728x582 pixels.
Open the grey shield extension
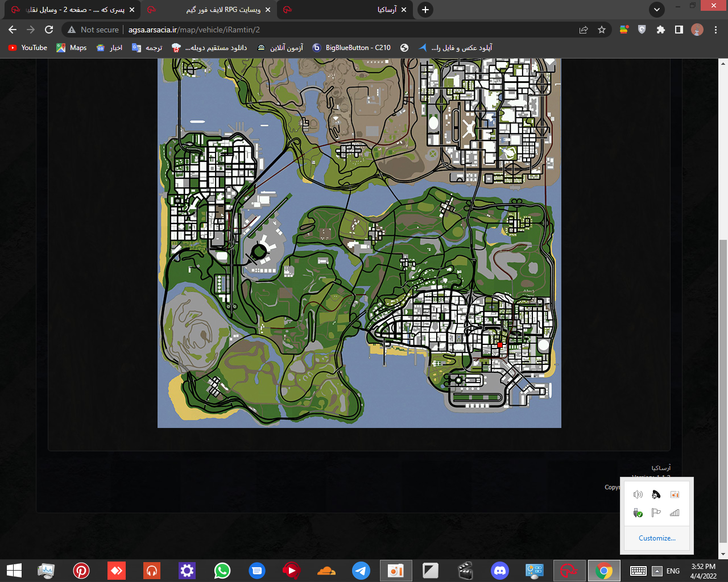click(x=642, y=30)
